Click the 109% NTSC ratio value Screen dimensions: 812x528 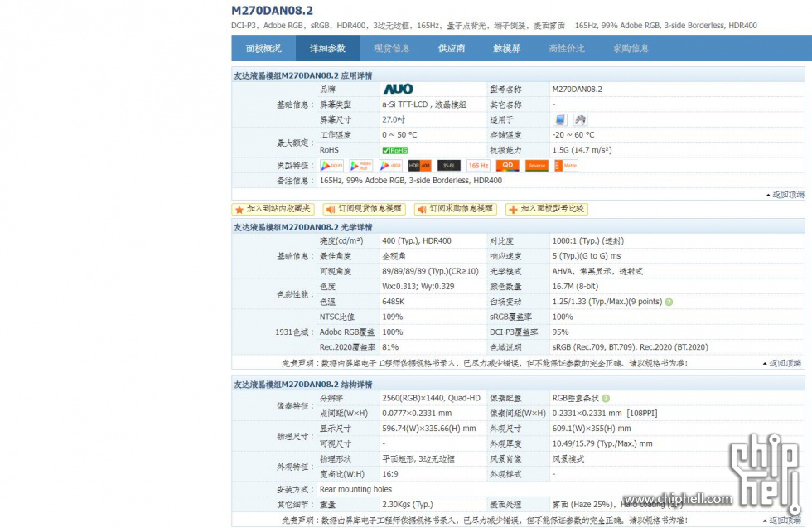tap(392, 317)
